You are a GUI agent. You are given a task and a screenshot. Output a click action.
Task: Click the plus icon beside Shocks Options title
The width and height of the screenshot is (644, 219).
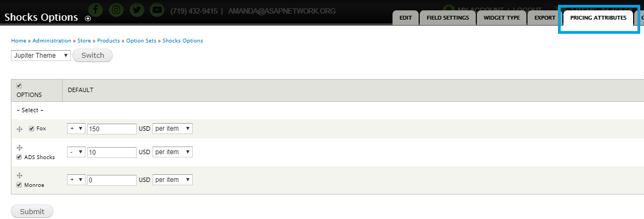[x=88, y=19]
